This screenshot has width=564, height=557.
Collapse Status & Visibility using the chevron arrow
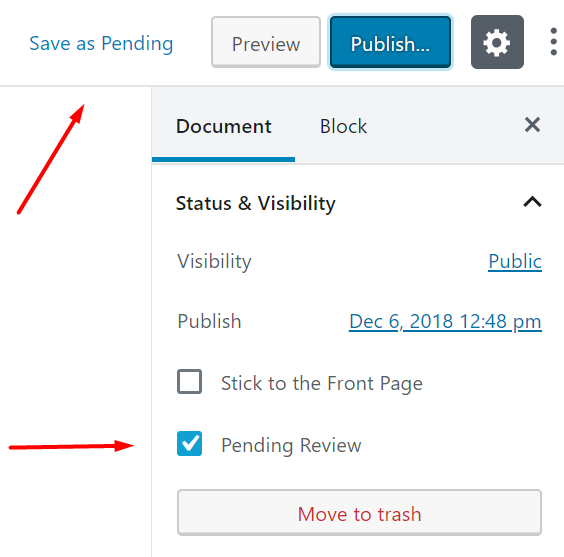(532, 202)
